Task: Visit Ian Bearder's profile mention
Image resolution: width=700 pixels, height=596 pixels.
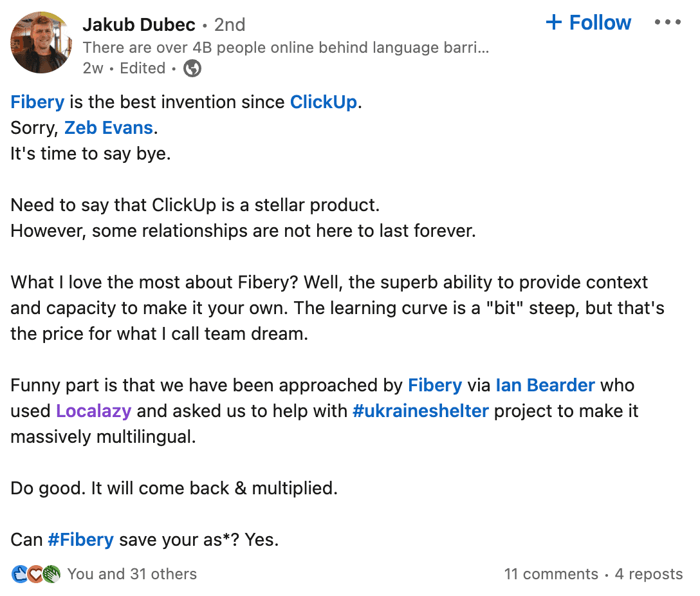Action: 545,386
